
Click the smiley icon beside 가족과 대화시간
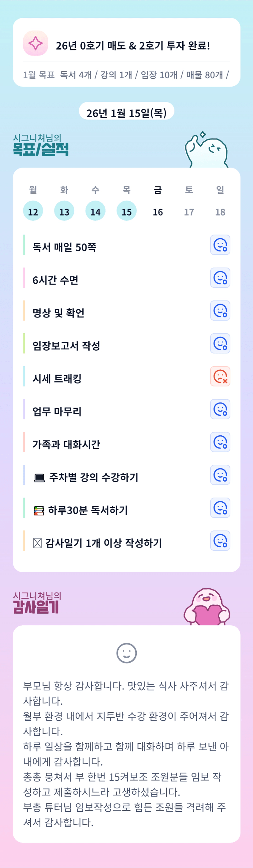[x=220, y=442]
